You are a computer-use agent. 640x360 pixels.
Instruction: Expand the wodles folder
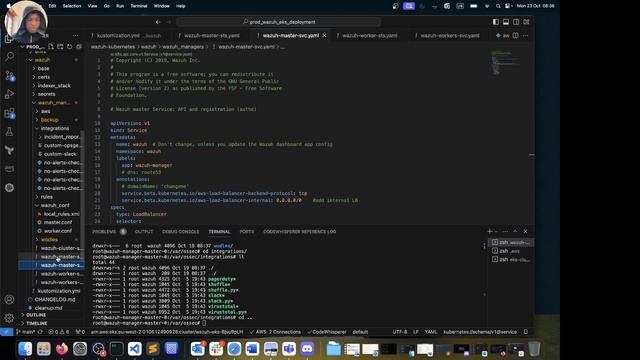pos(49,240)
